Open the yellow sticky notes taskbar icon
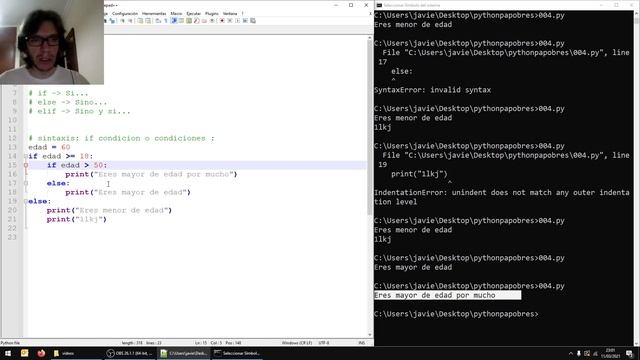This screenshot has width=640, height=360. [24, 353]
